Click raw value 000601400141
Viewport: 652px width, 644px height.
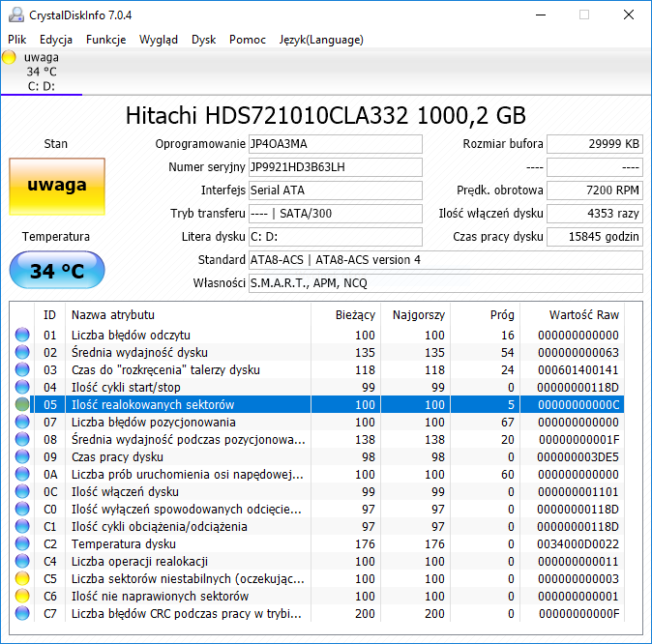578,370
